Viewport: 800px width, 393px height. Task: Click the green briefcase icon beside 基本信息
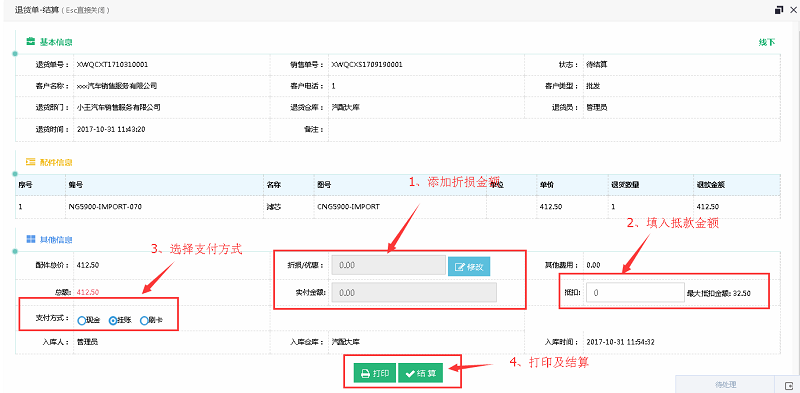tap(31, 41)
